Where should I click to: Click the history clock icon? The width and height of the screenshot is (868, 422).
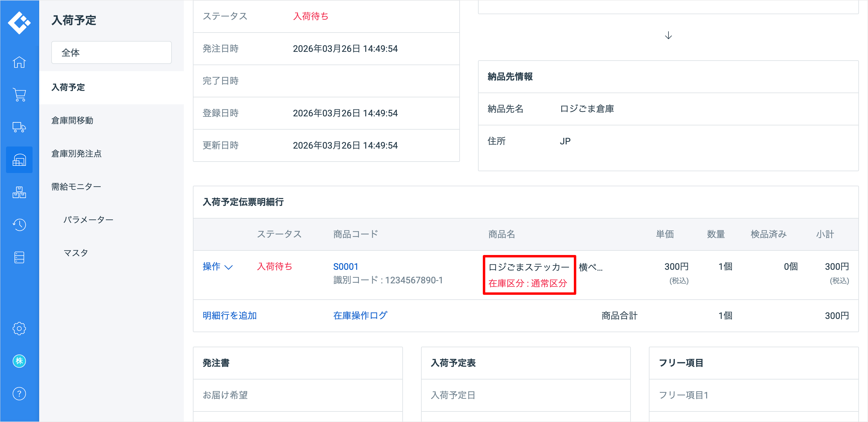pos(19,225)
